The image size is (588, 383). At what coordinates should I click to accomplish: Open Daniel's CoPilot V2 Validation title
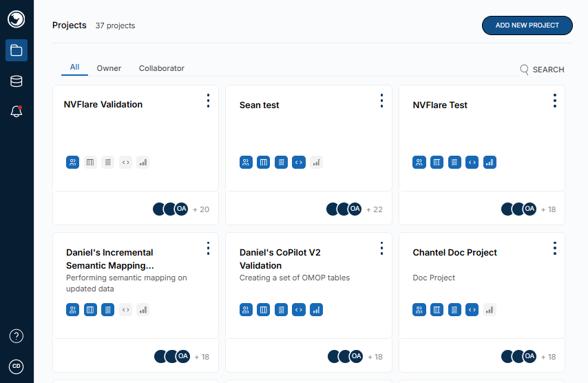pyautogui.click(x=280, y=259)
